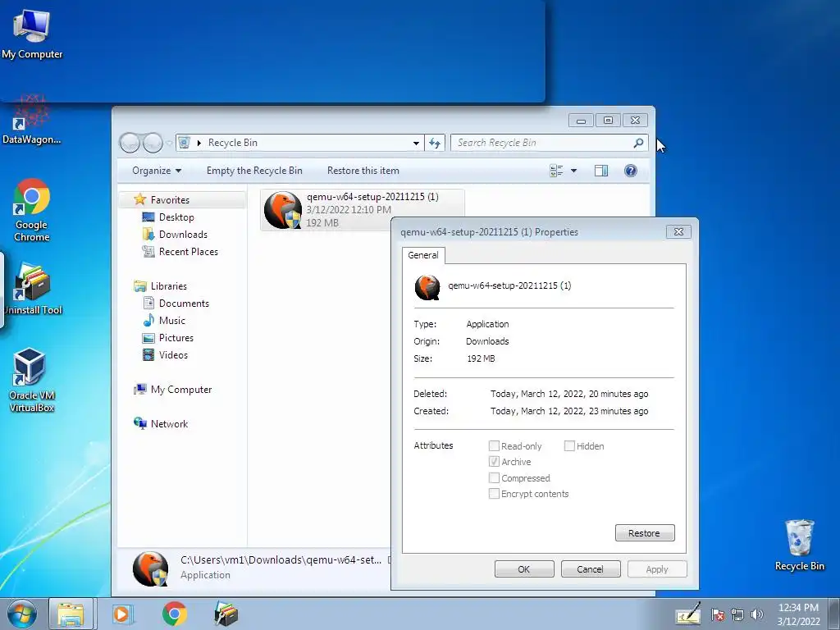The image size is (840, 630).
Task: Launch Windows Media Player from the taskbar
Action: 123,614
